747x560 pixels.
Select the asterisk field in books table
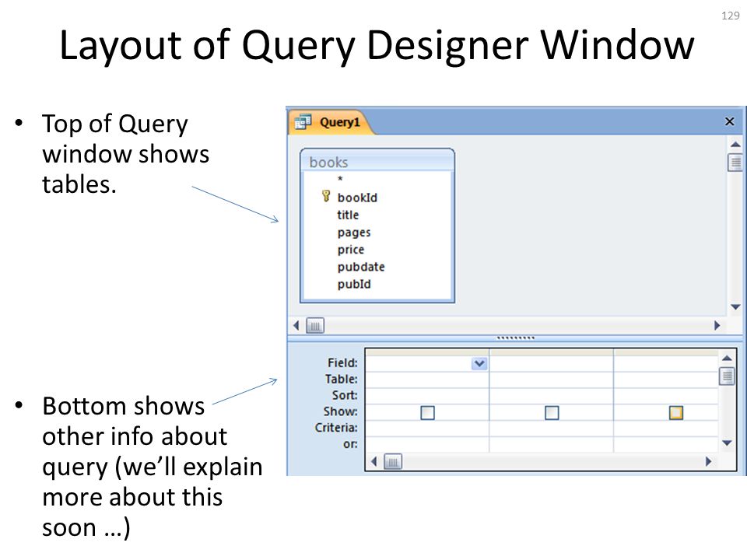(x=340, y=180)
